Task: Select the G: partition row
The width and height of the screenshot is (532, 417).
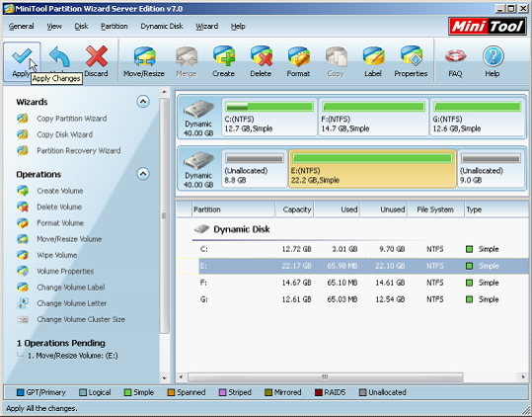Action: pyautogui.click(x=352, y=299)
